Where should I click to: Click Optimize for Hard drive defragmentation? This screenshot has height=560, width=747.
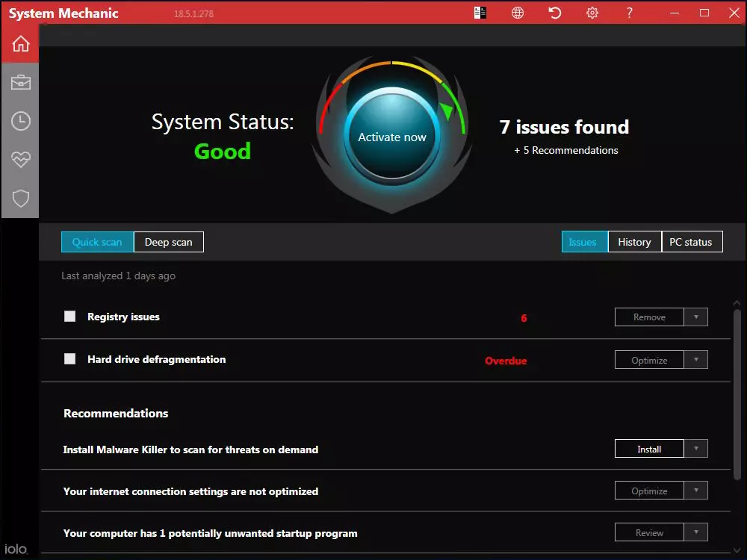649,360
